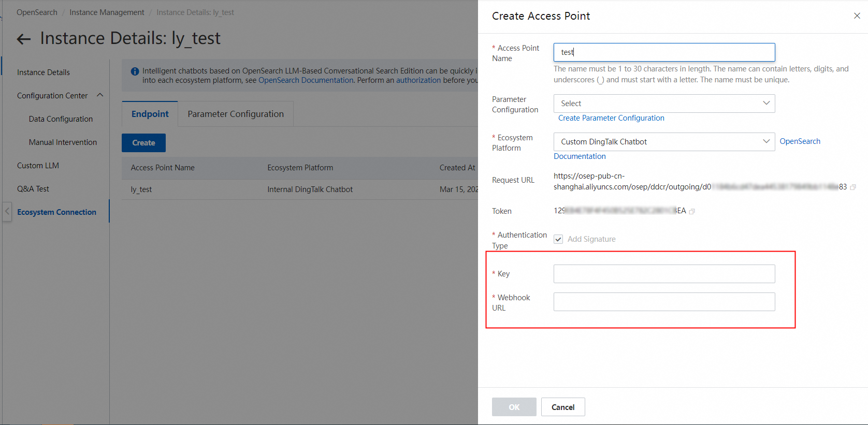Collapse the Configuration Center menu
The width and height of the screenshot is (868, 425).
(x=100, y=95)
